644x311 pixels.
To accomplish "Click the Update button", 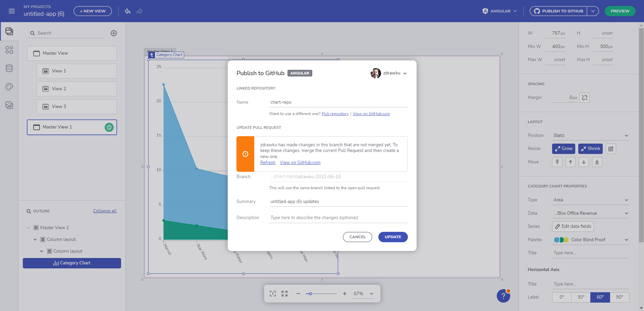I will [393, 237].
